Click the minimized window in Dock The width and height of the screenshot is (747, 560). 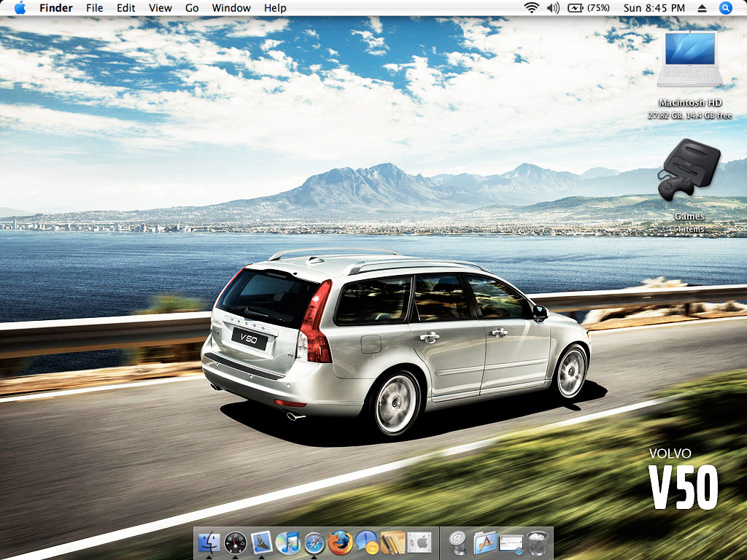[x=511, y=543]
